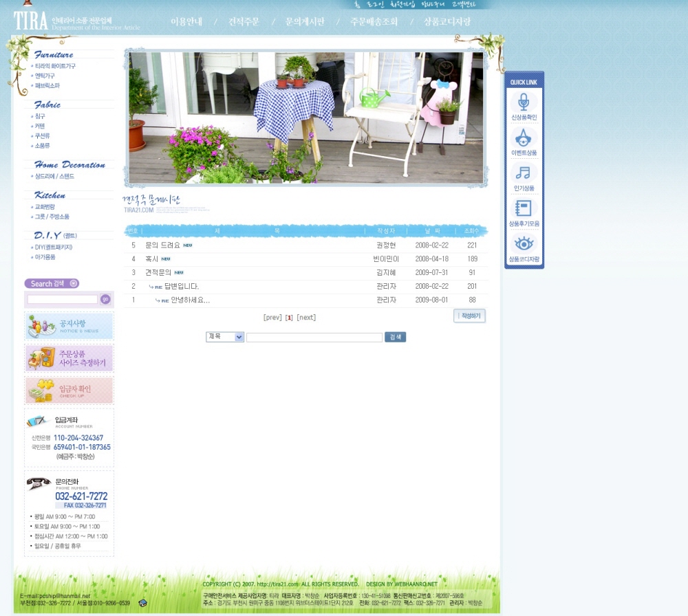Go to 이용안내 in top navigation
The image size is (688, 616).
pyautogui.click(x=186, y=22)
